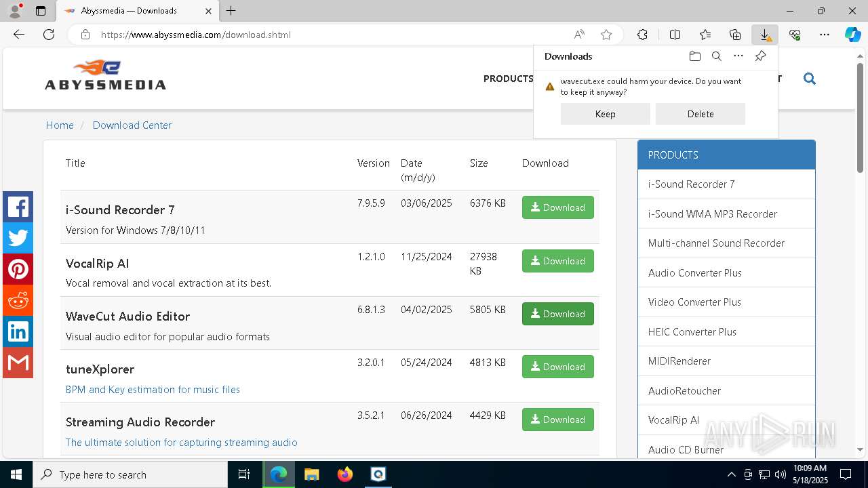Share page on Pinterest icon
The width and height of the screenshot is (868, 488).
(18, 270)
